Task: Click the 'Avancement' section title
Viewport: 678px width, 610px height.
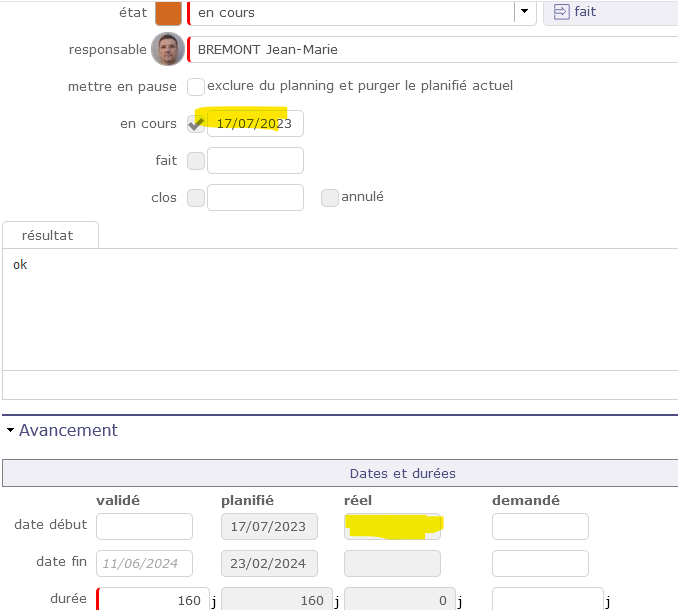Action: click(68, 430)
